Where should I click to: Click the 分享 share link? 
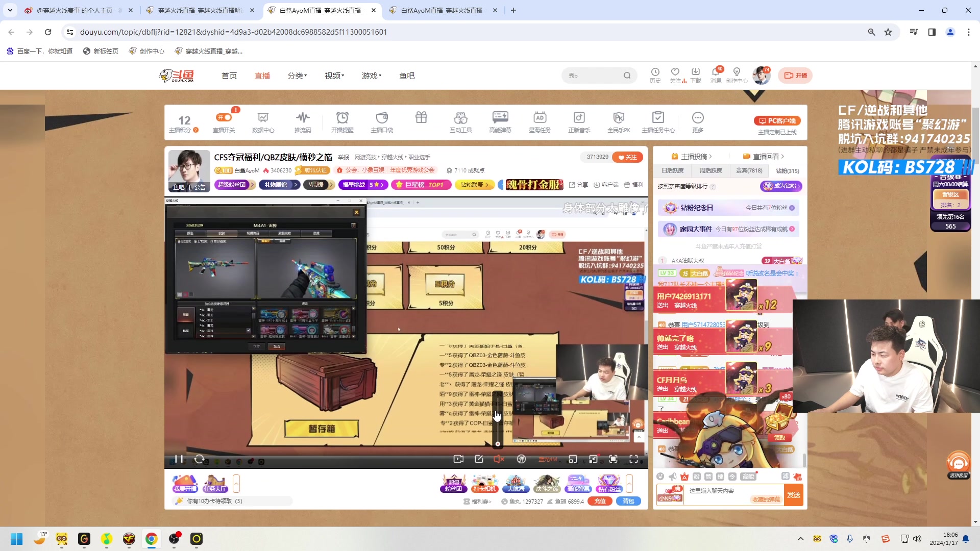(x=578, y=185)
